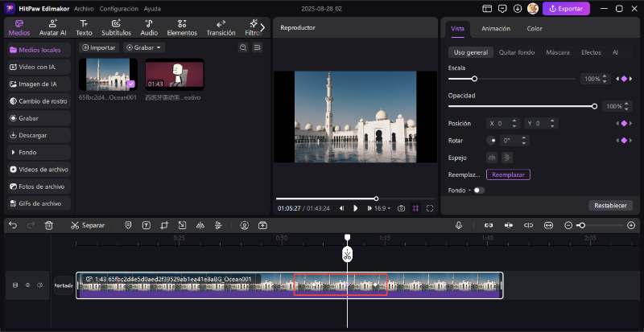Click the Separar split tool
This screenshot has width=644, height=332.
(x=88, y=225)
